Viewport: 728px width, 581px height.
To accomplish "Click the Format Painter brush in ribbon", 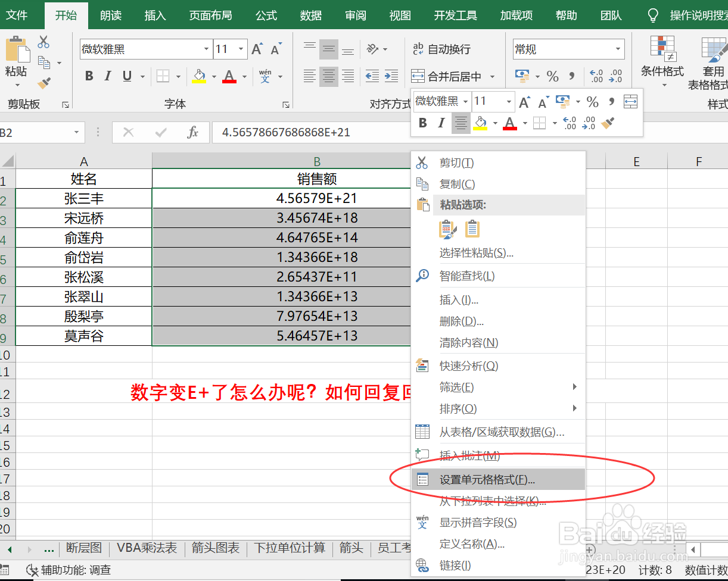I will tap(43, 83).
